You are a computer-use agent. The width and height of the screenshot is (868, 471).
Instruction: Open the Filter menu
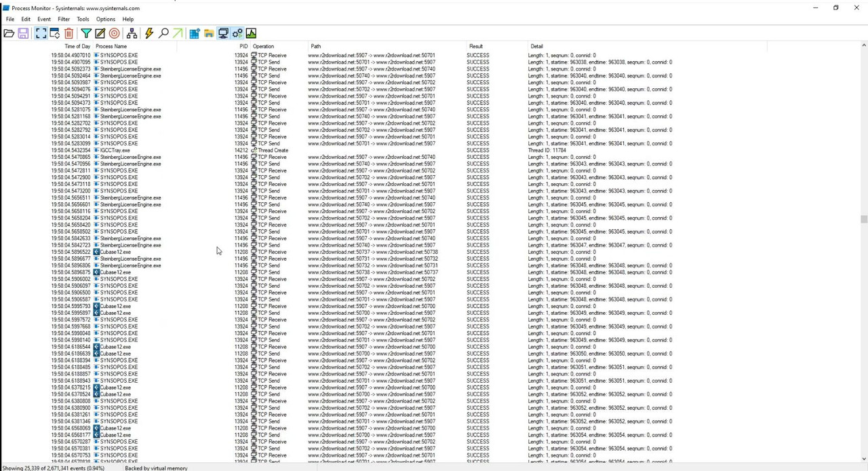pyautogui.click(x=64, y=19)
